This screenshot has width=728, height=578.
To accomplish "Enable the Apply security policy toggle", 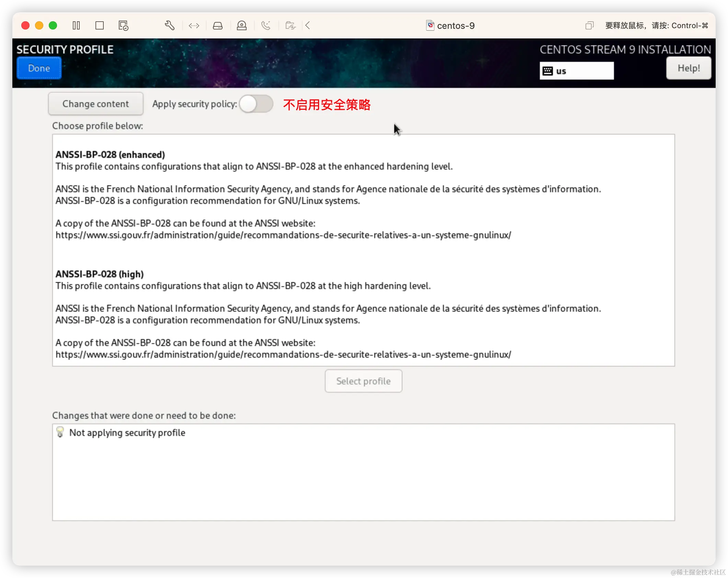I will [256, 104].
